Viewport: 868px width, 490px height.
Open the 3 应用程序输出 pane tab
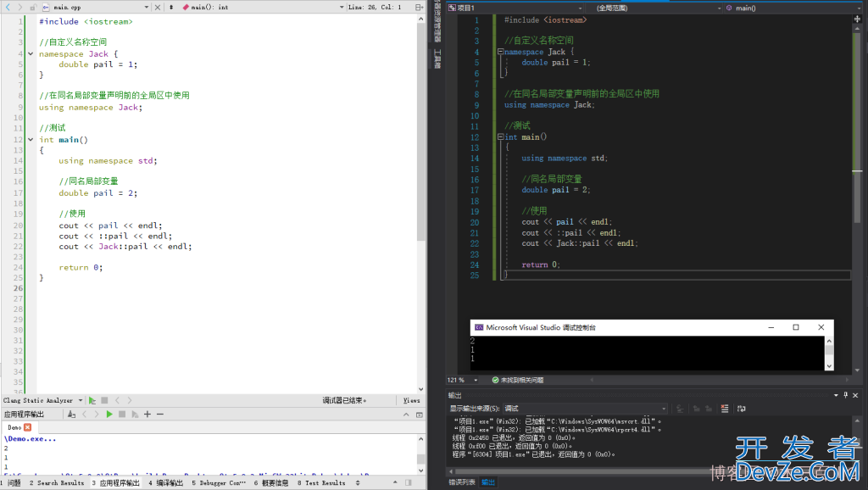(115, 483)
